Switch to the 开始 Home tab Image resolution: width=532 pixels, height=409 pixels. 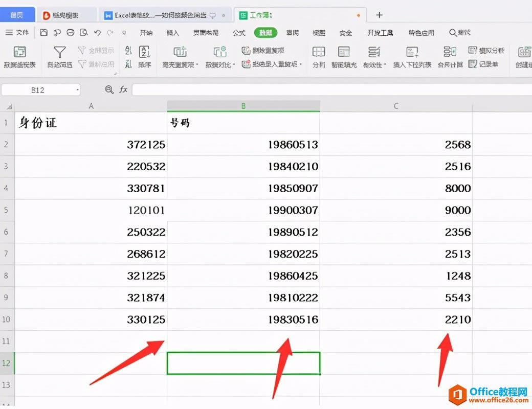(146, 33)
